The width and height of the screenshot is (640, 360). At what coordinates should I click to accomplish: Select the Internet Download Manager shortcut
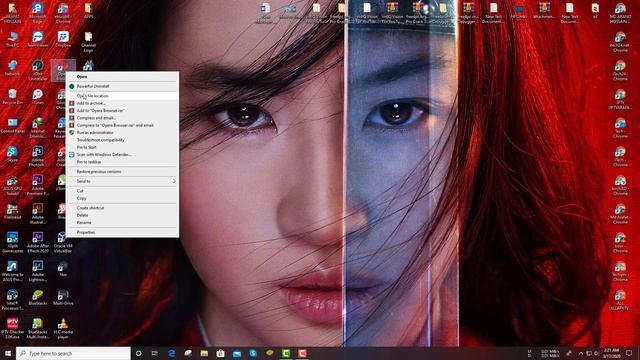[38, 128]
